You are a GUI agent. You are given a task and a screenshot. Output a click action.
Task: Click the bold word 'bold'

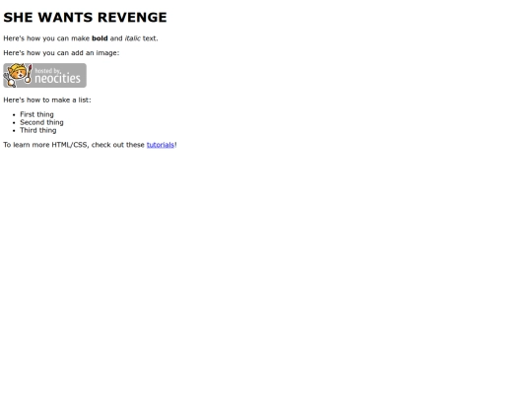[100, 38]
